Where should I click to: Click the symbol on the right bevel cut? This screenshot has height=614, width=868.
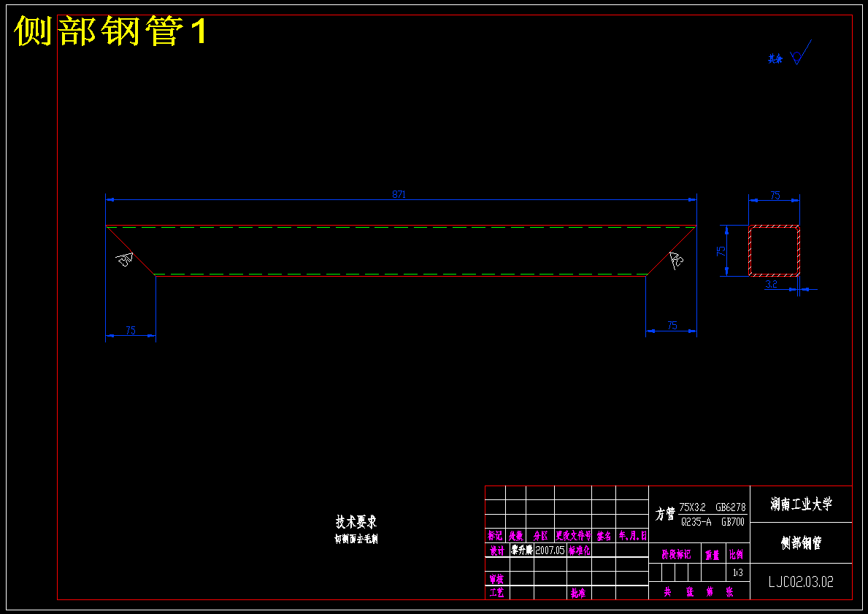pyautogui.click(x=676, y=260)
